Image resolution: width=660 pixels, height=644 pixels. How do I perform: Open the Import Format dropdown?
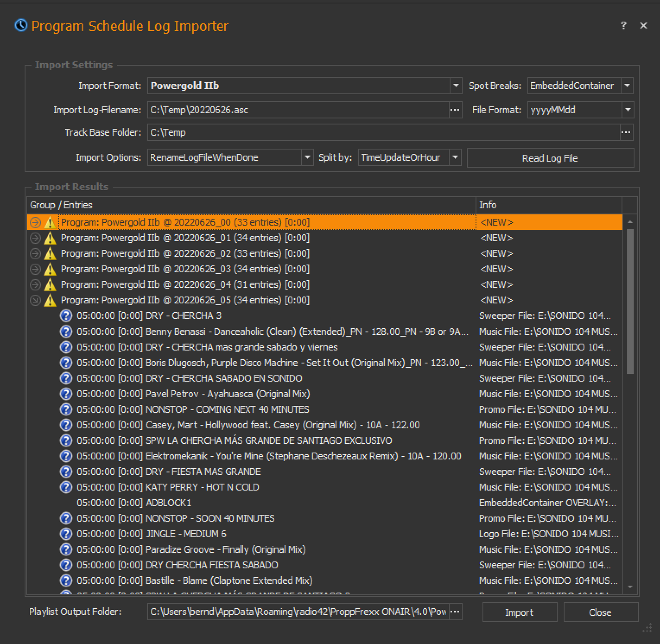click(456, 86)
